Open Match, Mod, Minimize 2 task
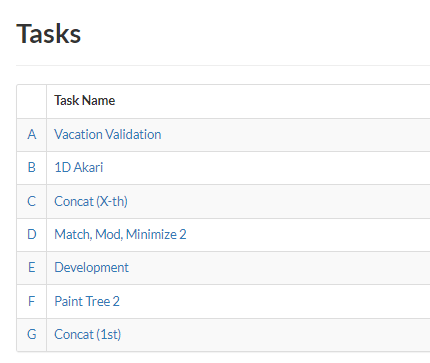 pos(120,235)
